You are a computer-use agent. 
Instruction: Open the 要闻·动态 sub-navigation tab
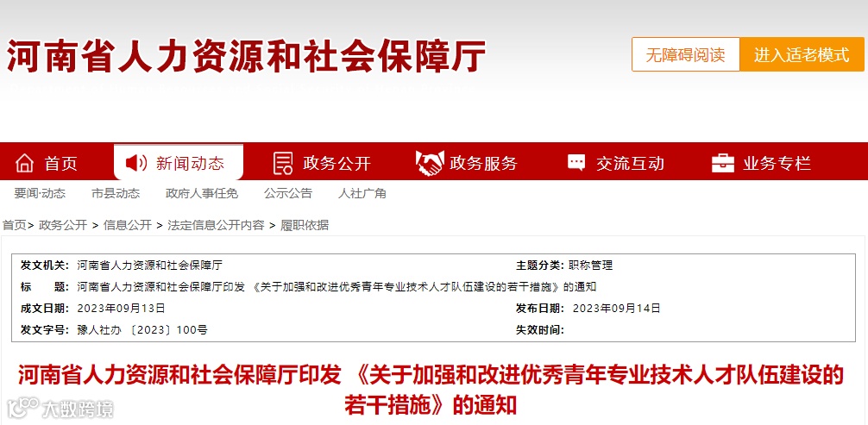pos(40,193)
